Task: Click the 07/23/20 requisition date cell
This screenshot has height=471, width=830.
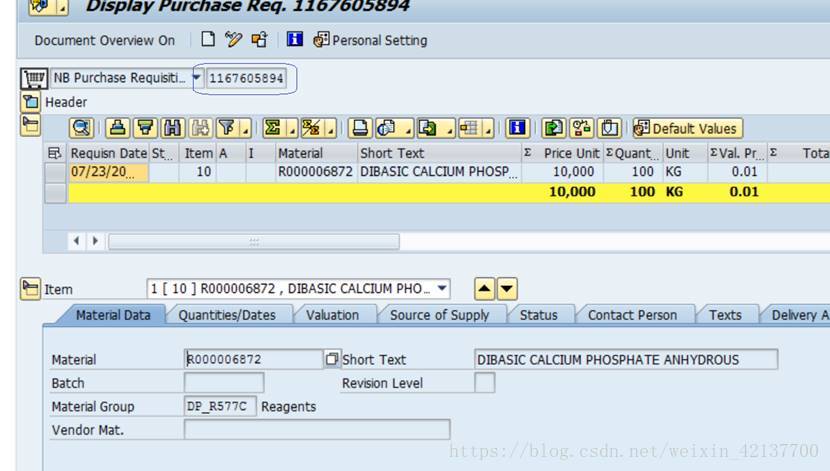Action: (x=109, y=172)
